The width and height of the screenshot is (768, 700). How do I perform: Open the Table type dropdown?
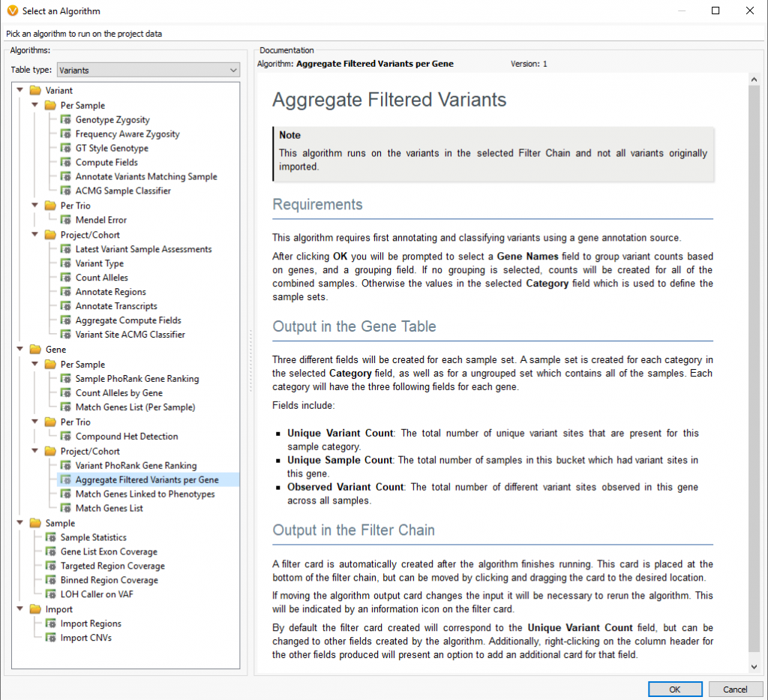[148, 70]
